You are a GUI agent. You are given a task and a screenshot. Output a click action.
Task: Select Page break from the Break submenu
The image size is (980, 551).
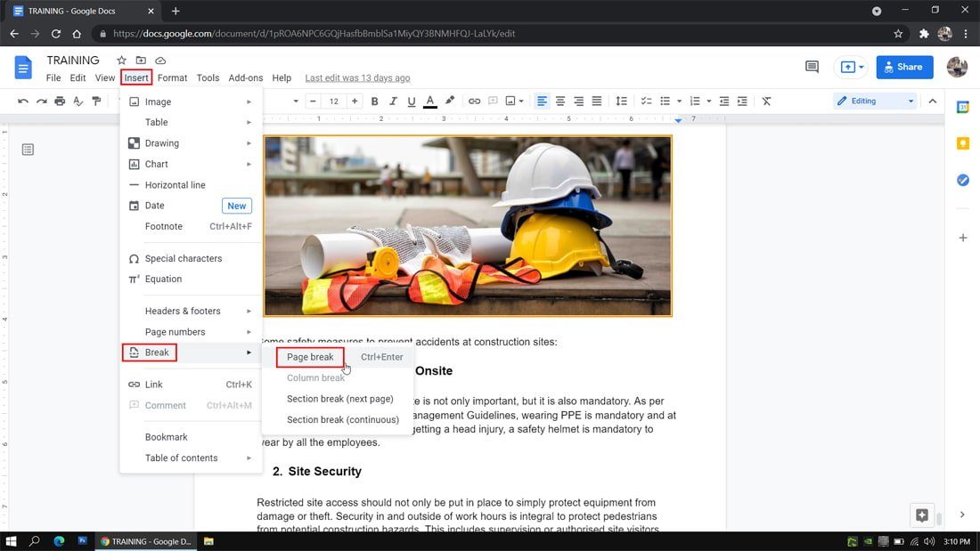pyautogui.click(x=310, y=356)
